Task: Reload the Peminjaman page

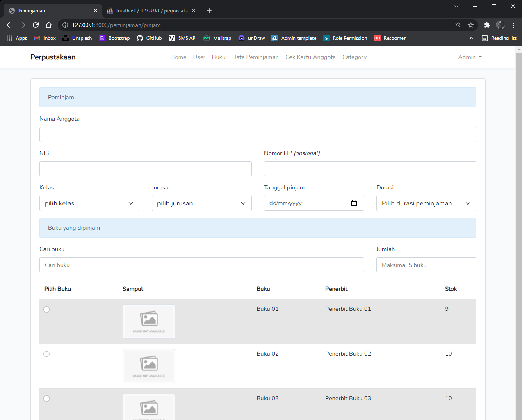Action: tap(35, 25)
